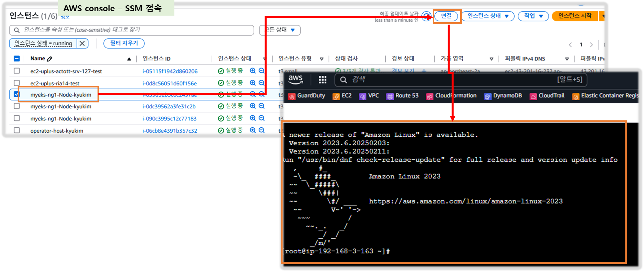Focus the instance search filter field
The image size is (644, 272).
(131, 30)
